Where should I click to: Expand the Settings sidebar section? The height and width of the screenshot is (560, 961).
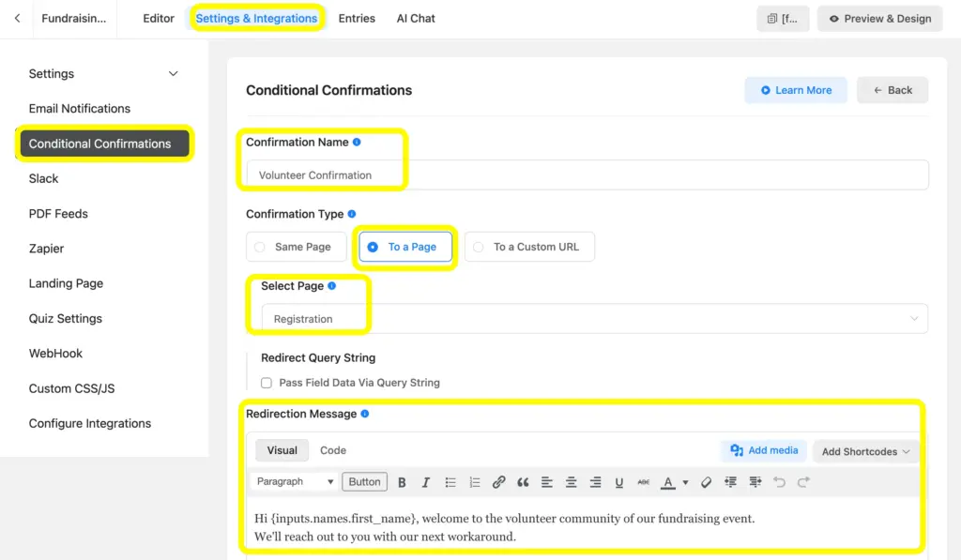click(x=174, y=73)
